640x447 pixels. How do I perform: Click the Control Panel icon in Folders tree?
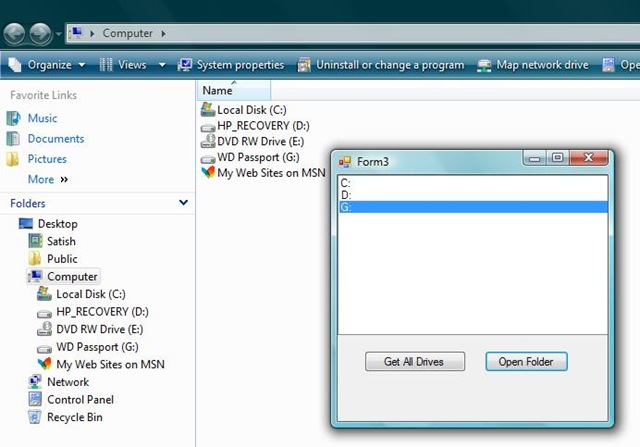tap(35, 399)
